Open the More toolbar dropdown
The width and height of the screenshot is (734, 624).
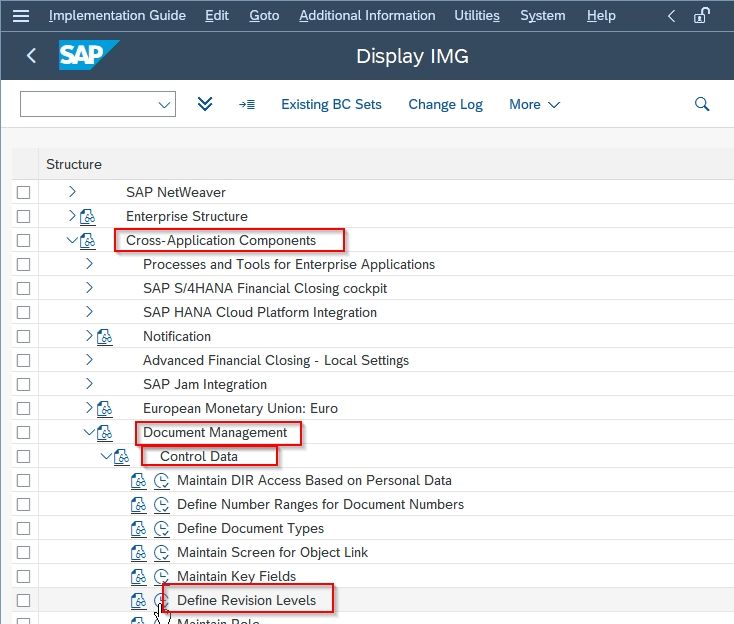pos(534,104)
